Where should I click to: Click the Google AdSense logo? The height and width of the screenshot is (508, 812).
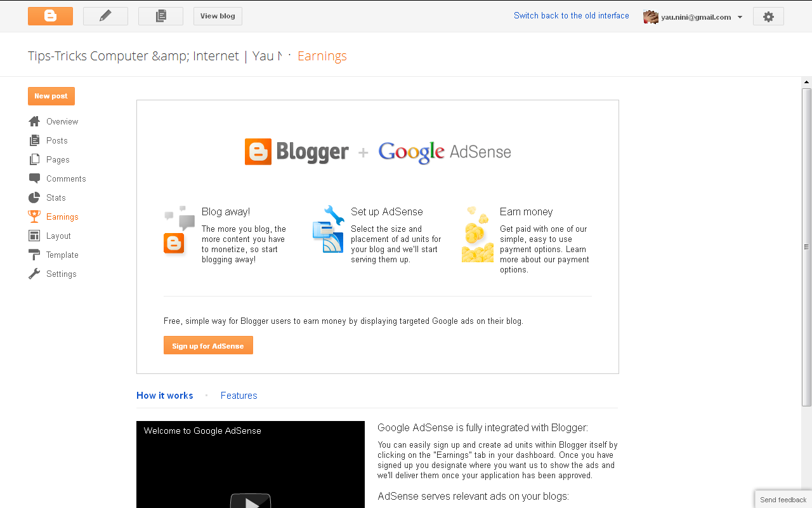point(445,152)
